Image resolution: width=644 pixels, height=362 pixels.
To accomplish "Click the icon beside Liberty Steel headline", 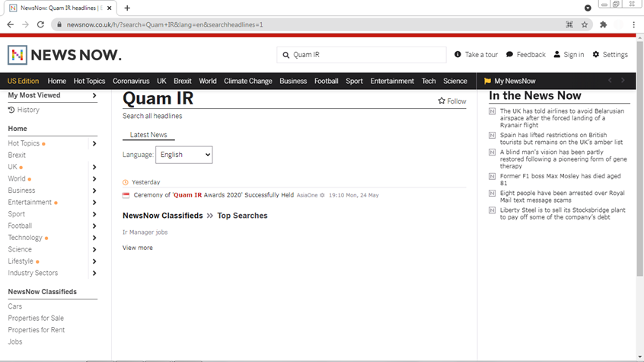I will (x=492, y=210).
